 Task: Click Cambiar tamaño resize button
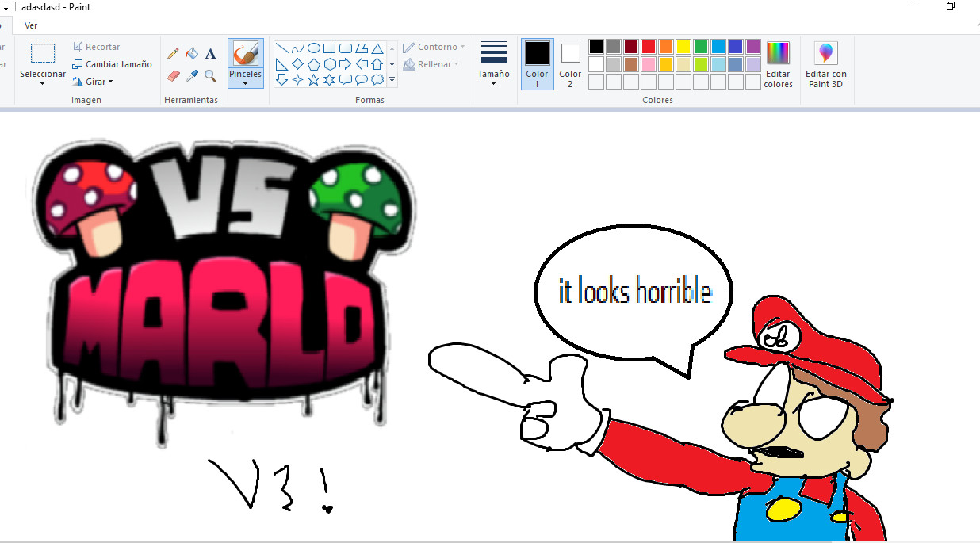pyautogui.click(x=112, y=64)
